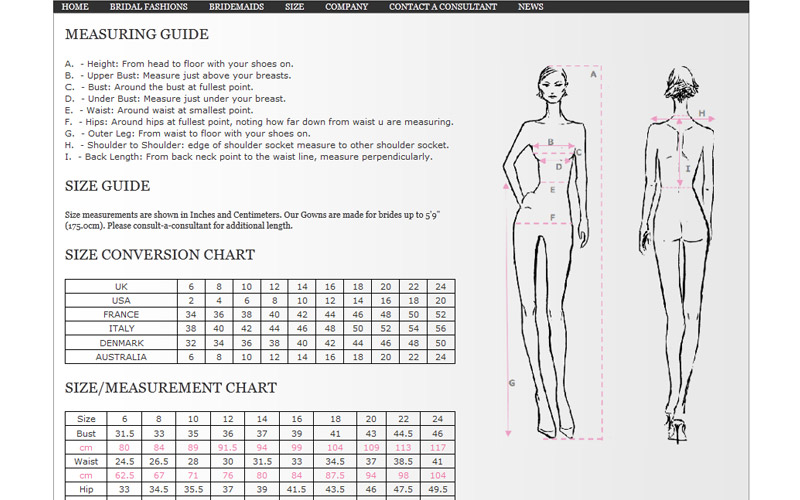Click label F at hip line
The height and width of the screenshot is (500, 800).
(553, 218)
